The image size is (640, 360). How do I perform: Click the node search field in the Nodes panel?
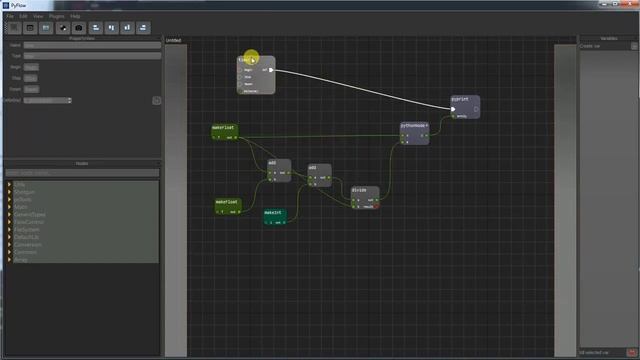[x=82, y=173]
